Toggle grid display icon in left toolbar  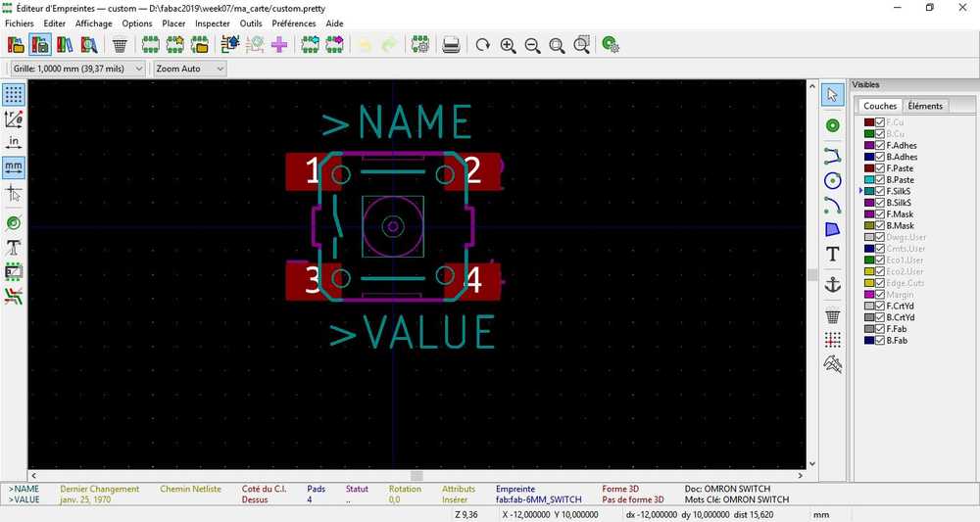pos(14,94)
